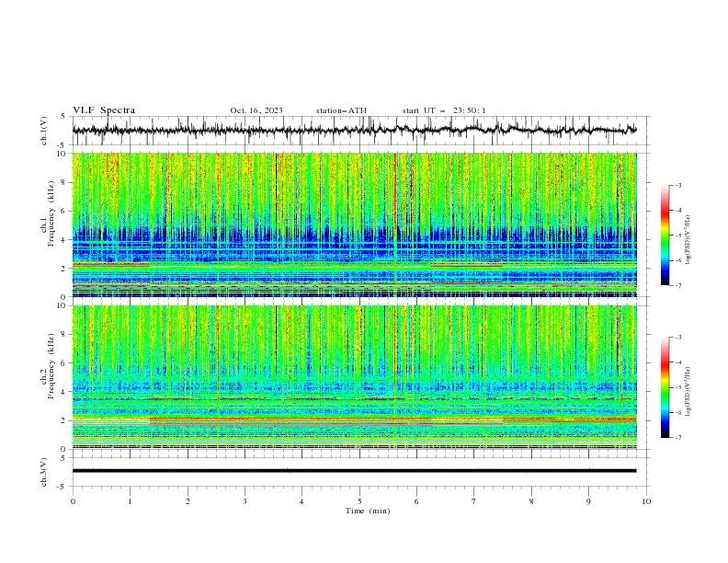Click the time axis tick label "8"
The image size is (728, 563).
click(x=531, y=501)
